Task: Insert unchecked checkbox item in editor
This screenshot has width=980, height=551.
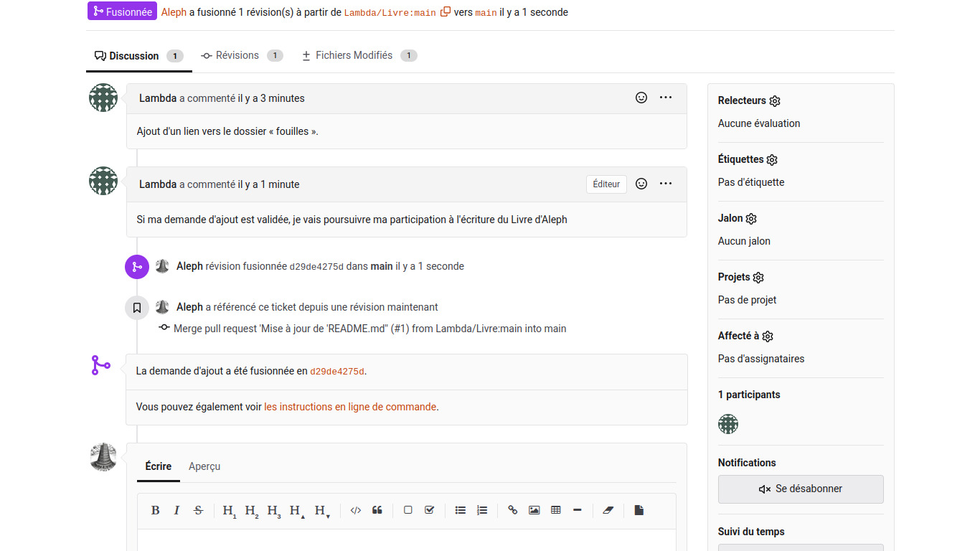Action: (407, 510)
